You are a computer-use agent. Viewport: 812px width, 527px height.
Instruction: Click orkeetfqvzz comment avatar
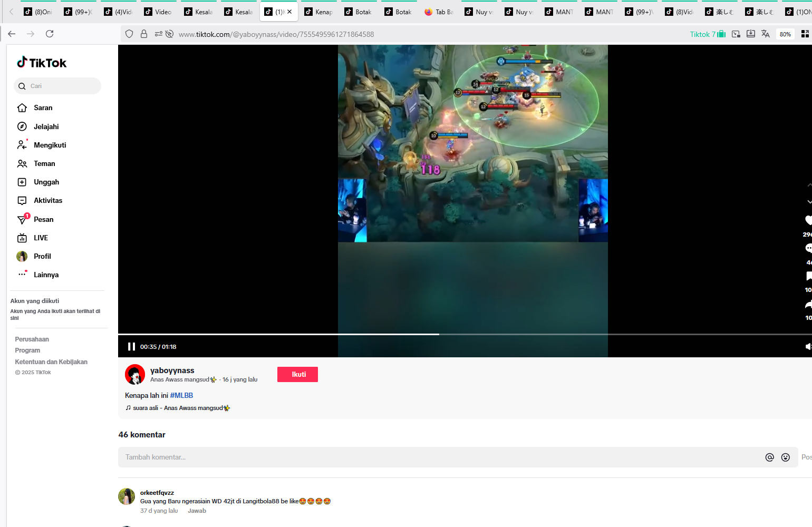click(127, 496)
